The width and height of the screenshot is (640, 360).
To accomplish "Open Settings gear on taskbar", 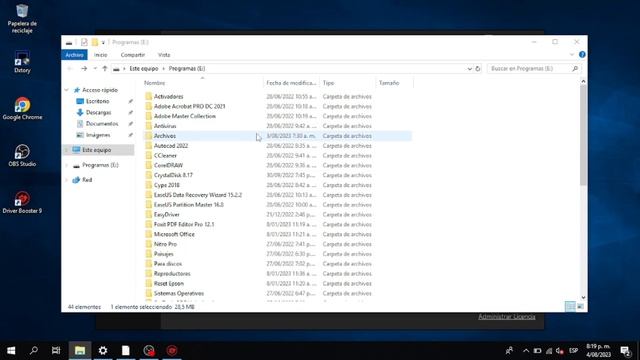I will 103,350.
